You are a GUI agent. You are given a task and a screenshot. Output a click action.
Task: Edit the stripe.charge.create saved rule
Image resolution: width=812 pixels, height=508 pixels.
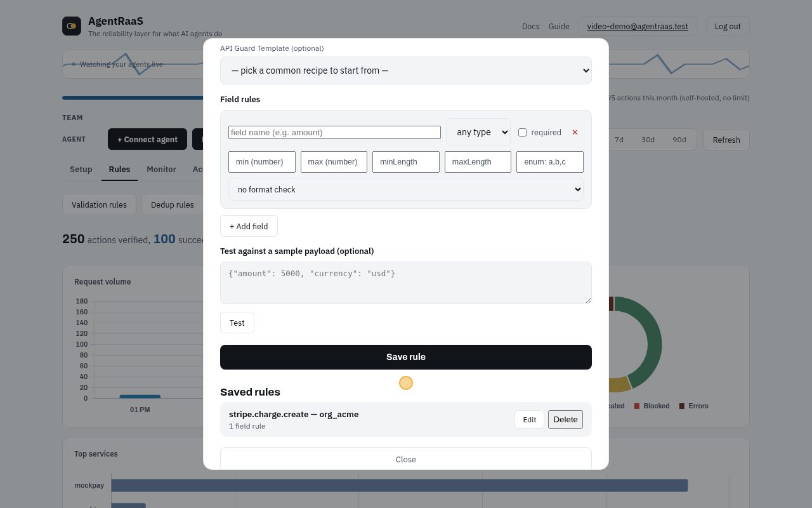[529, 420]
